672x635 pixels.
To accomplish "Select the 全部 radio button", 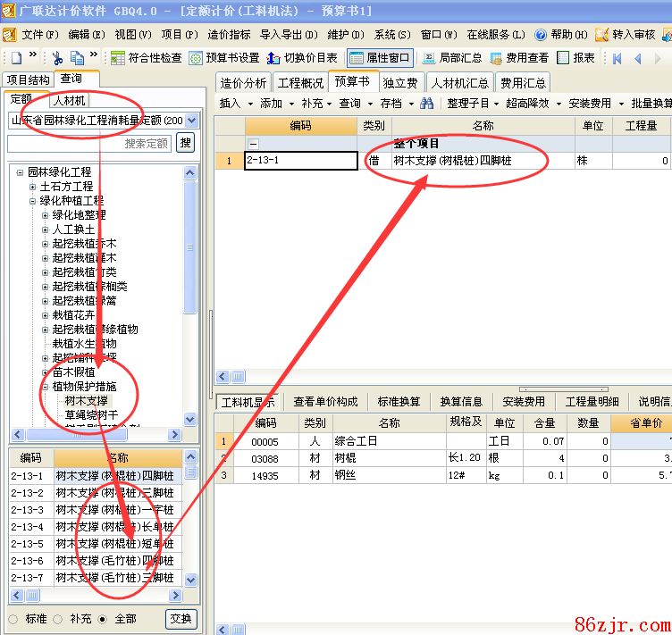I will click(x=103, y=619).
